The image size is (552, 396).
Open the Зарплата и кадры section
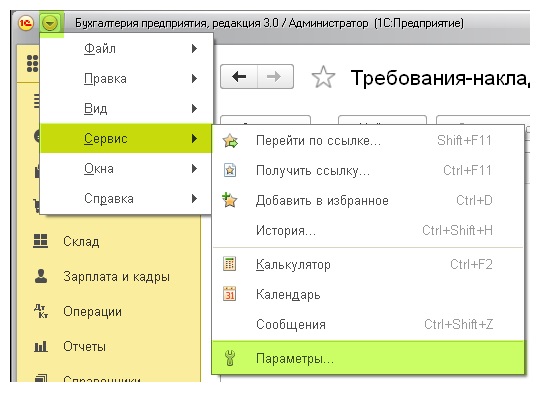[117, 277]
